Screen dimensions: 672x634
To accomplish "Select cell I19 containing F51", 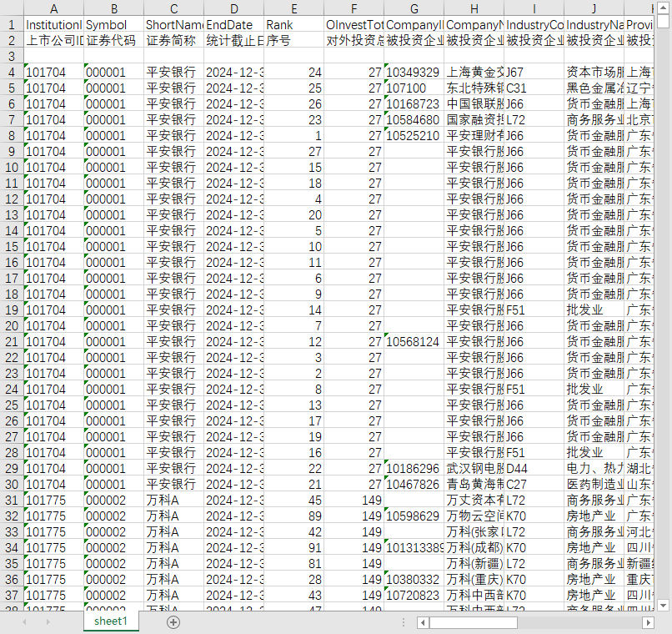I will tap(534, 310).
